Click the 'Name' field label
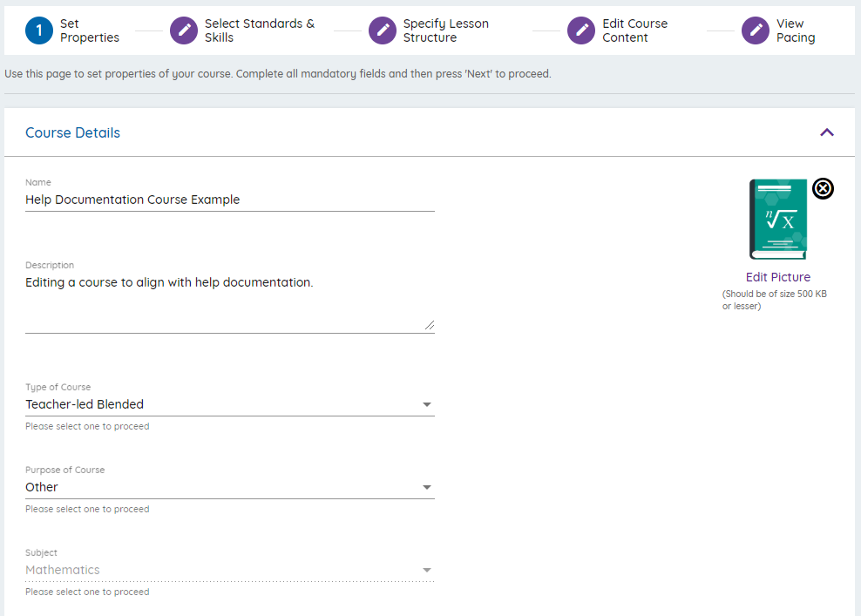The height and width of the screenshot is (616, 861). (x=37, y=182)
